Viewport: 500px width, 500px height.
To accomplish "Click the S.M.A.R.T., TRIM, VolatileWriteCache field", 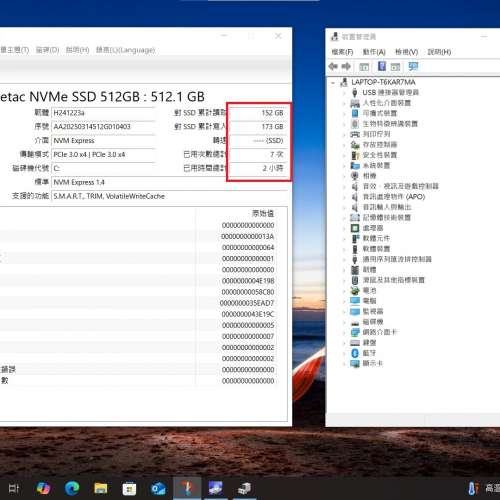I will 169,196.
